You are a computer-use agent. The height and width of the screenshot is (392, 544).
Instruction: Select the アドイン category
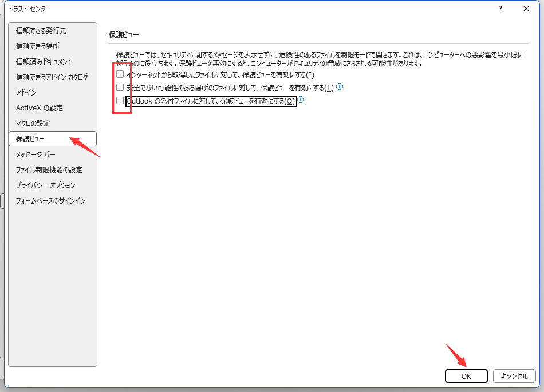coord(26,92)
